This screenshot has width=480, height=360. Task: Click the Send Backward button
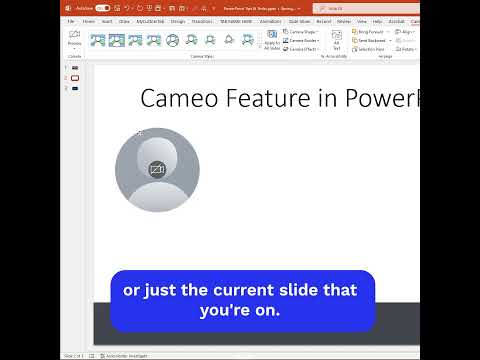click(369, 40)
